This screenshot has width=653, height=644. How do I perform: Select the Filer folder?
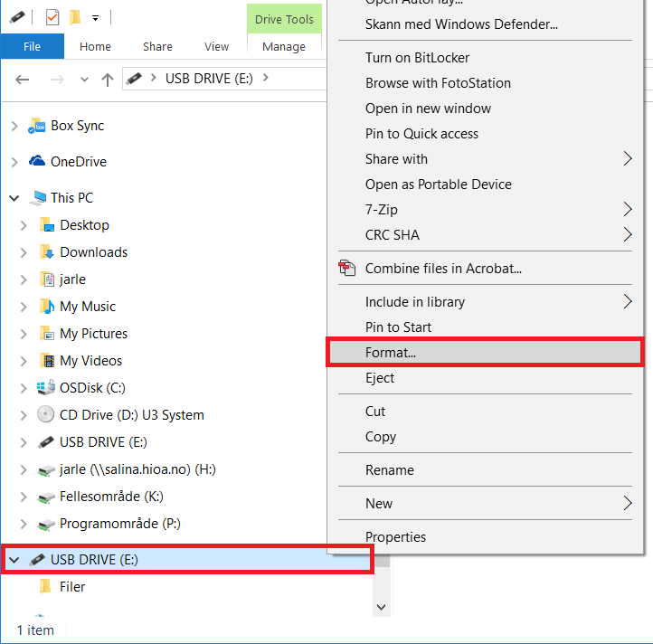[72, 587]
